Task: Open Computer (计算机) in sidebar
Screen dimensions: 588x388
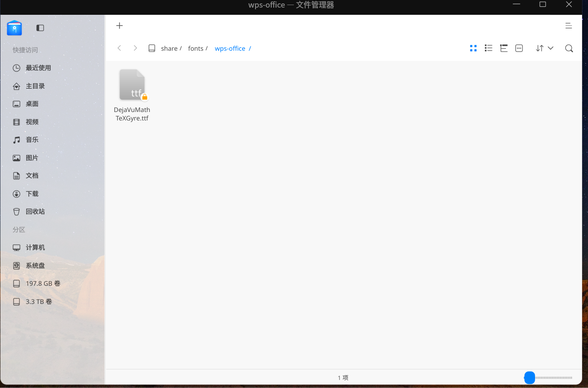Action: click(x=52, y=248)
